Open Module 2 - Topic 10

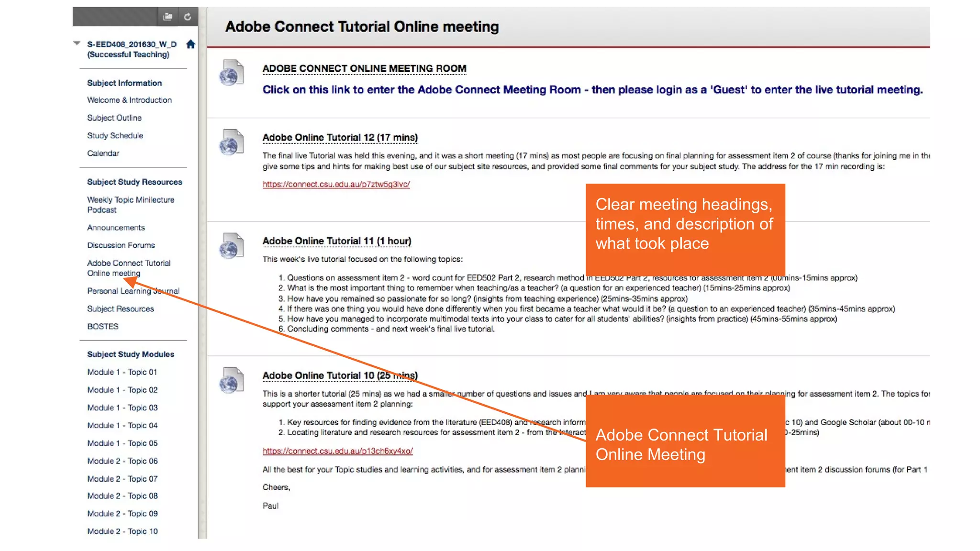pyautogui.click(x=122, y=531)
